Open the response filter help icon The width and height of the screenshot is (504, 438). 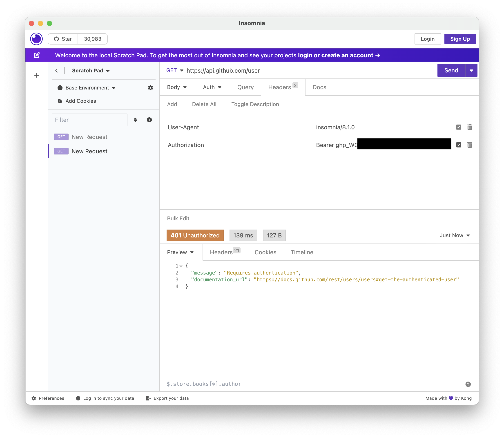point(468,384)
